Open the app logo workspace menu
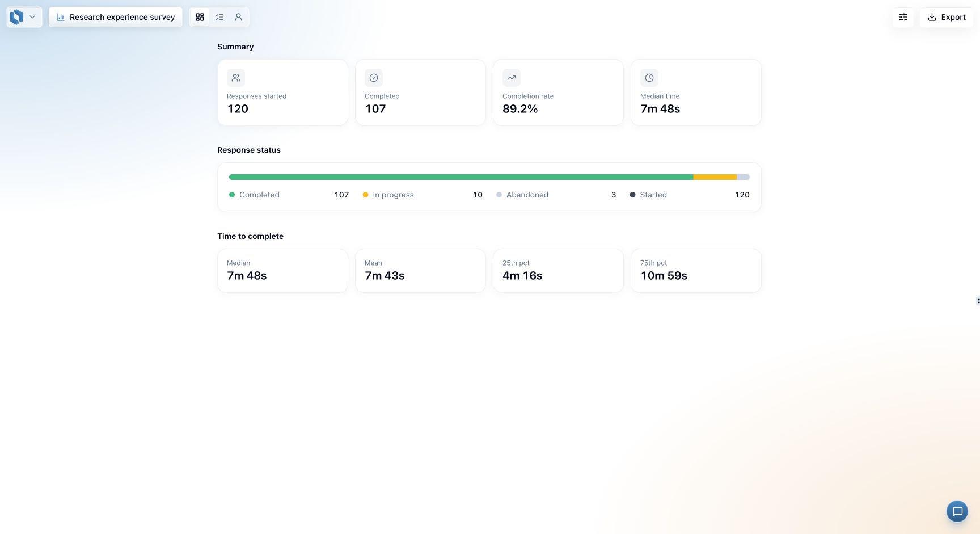The image size is (980, 534). point(24,17)
